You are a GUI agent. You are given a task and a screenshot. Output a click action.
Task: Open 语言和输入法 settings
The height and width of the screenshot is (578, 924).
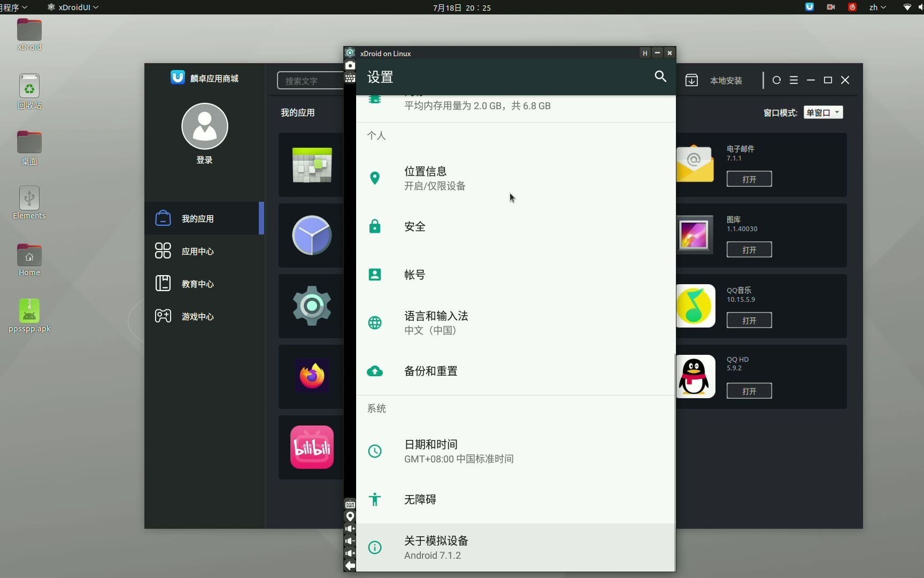[x=515, y=323]
